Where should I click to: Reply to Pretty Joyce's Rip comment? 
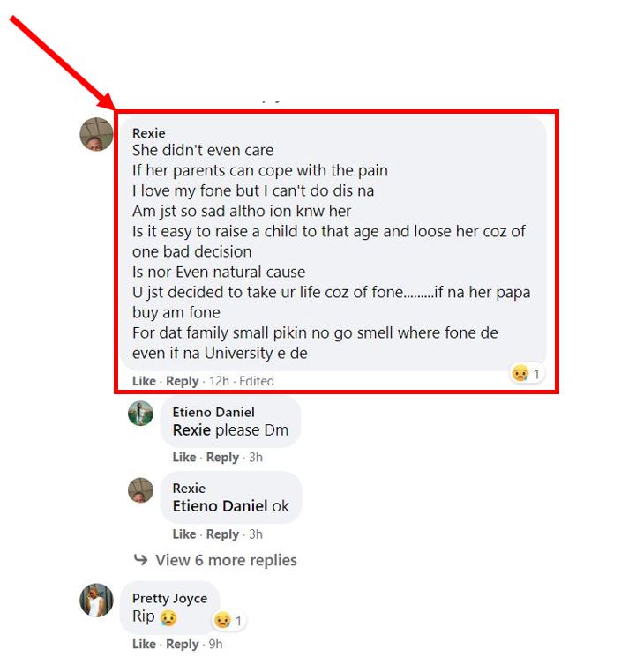[x=183, y=644]
